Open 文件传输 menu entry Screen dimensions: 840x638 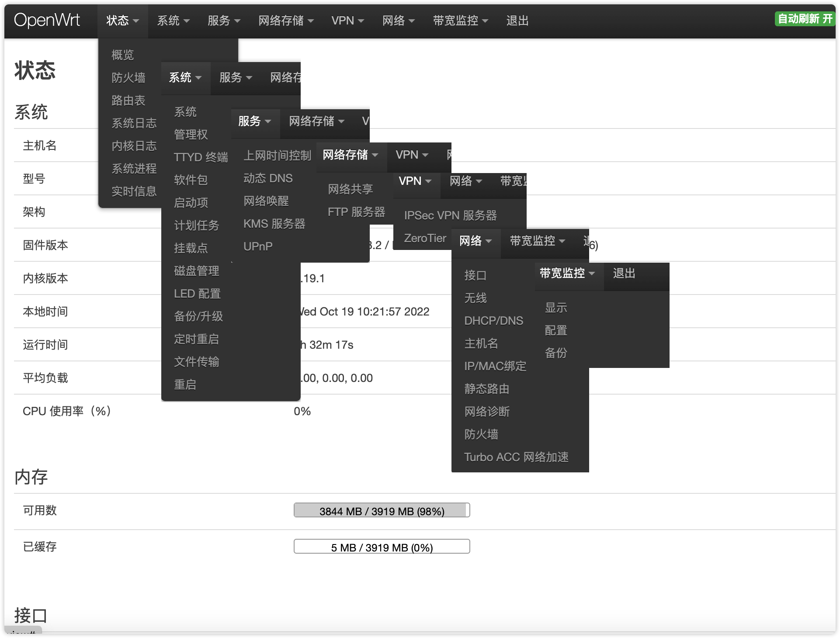tap(196, 361)
